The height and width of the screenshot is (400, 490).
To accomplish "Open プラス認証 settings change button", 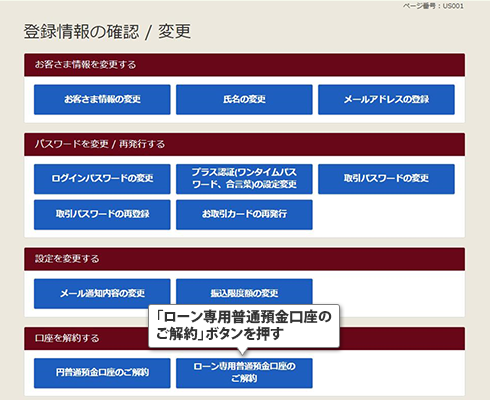I will pos(244,179).
